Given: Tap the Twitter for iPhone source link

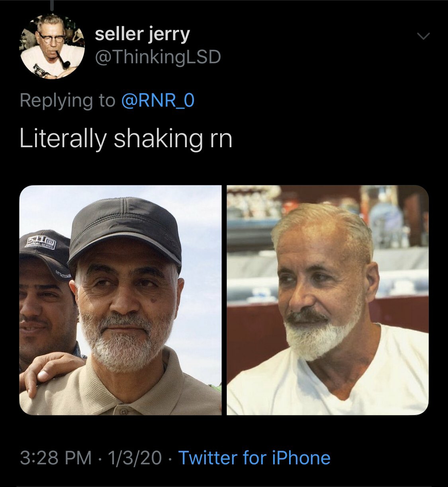Looking at the screenshot, I should pyautogui.click(x=254, y=458).
